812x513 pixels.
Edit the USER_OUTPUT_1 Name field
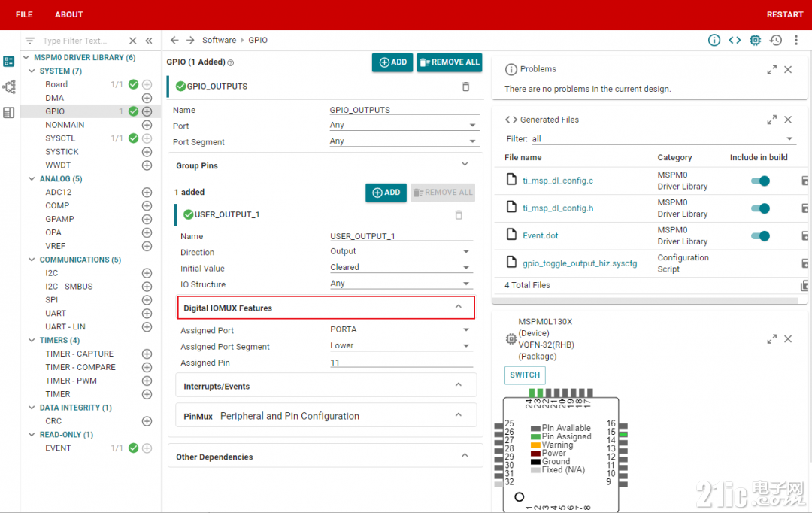[401, 236]
